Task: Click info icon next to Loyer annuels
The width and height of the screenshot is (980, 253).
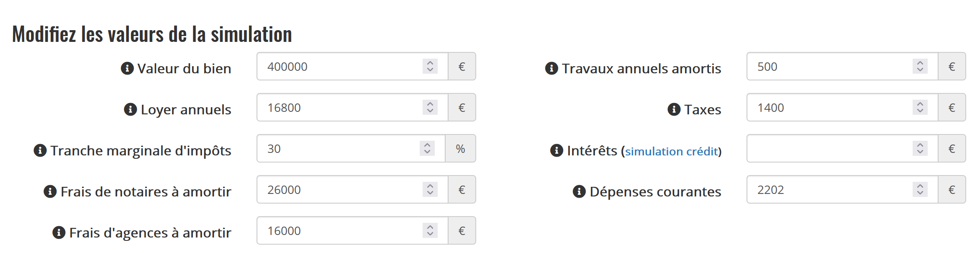Action: (x=131, y=109)
